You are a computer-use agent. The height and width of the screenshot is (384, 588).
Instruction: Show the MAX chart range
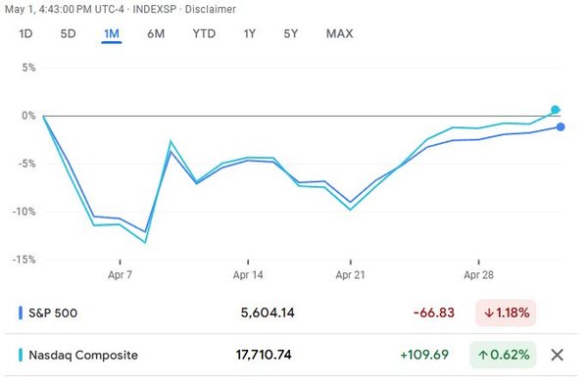coord(339,33)
